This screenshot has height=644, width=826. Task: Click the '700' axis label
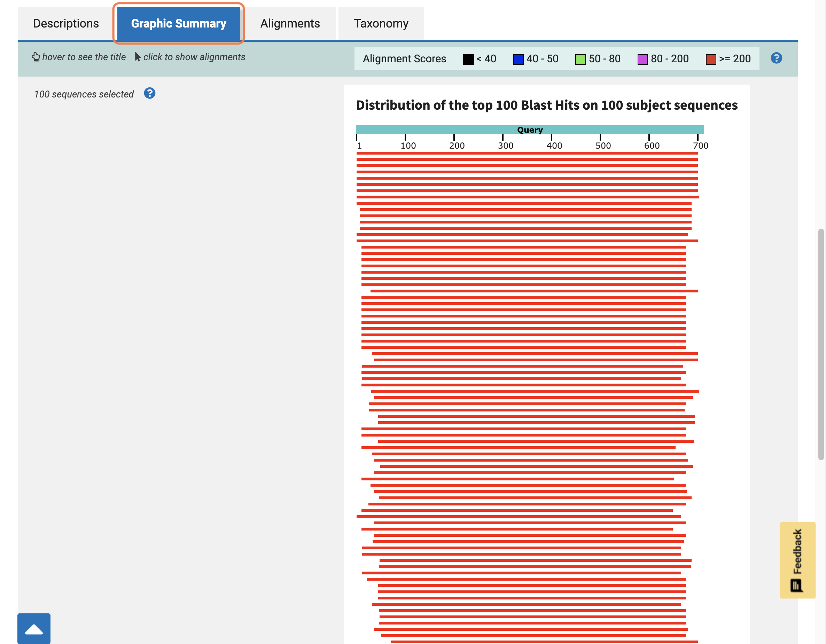700,146
